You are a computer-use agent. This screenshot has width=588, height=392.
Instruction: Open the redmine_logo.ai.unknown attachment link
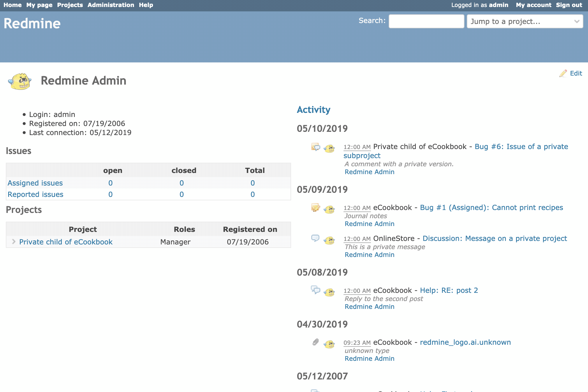click(x=465, y=342)
